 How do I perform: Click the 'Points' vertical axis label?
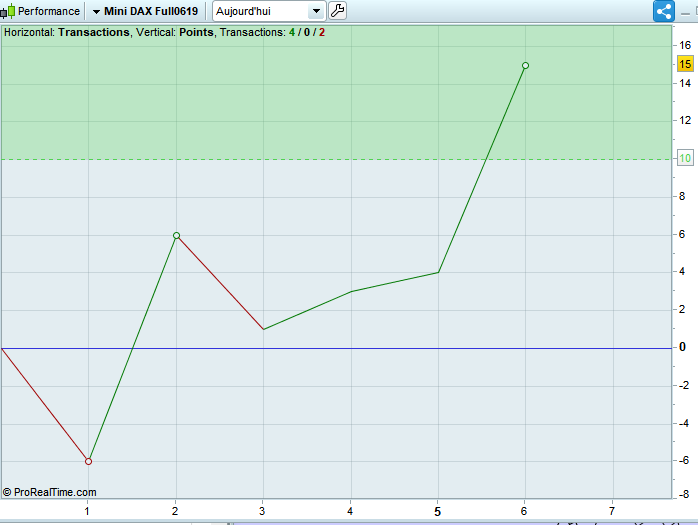(x=196, y=33)
